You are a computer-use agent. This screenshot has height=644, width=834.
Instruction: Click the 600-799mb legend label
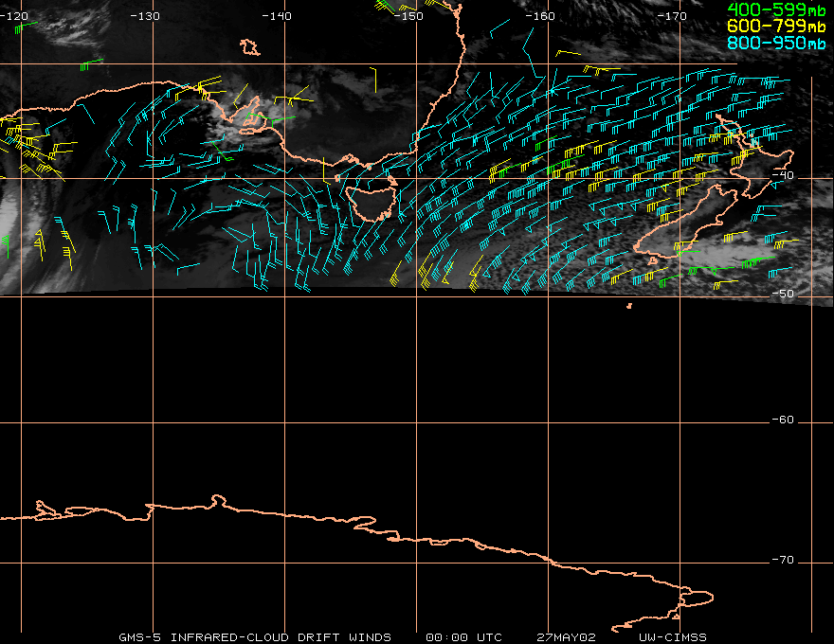[776, 26]
